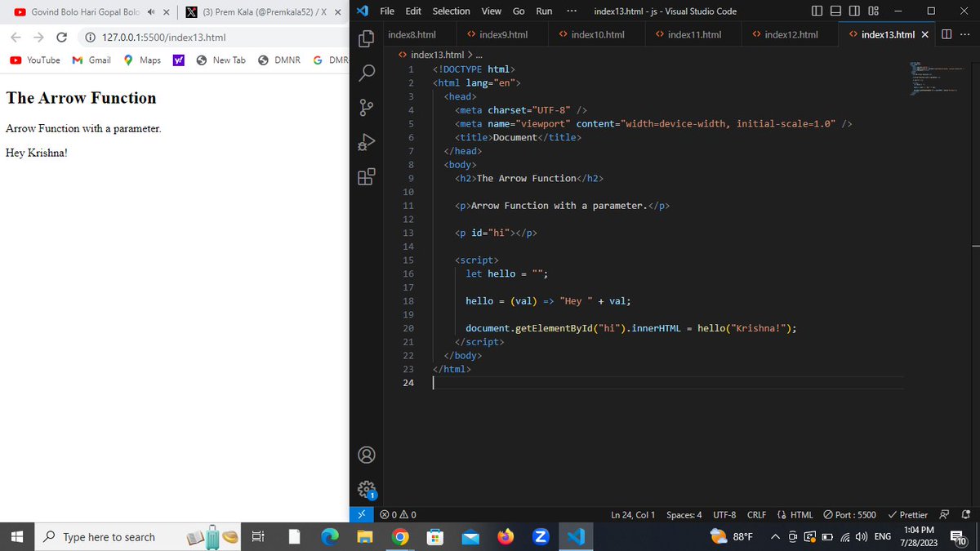Image resolution: width=980 pixels, height=551 pixels.
Task: Change file encoding UTF-8
Action: tap(724, 514)
